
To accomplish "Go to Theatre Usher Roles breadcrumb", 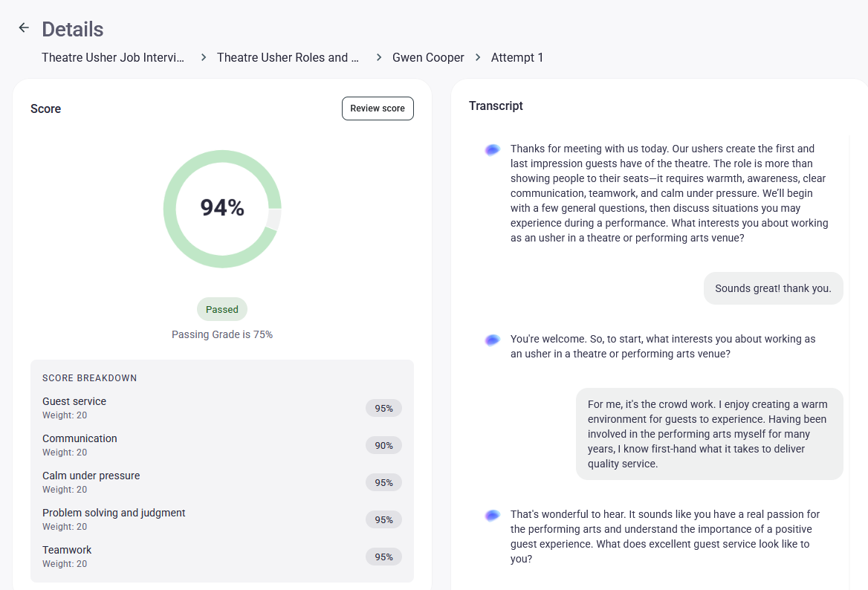I will pyautogui.click(x=288, y=57).
